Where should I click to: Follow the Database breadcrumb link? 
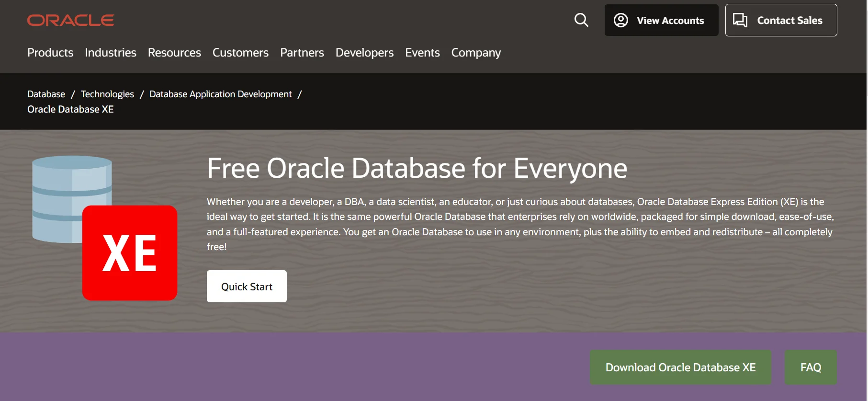[46, 94]
